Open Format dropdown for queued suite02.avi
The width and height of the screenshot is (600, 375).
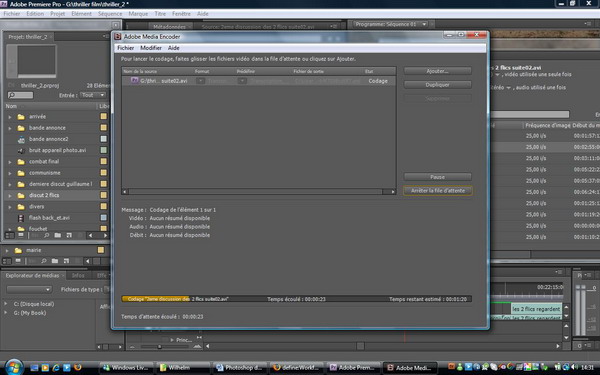(200, 81)
